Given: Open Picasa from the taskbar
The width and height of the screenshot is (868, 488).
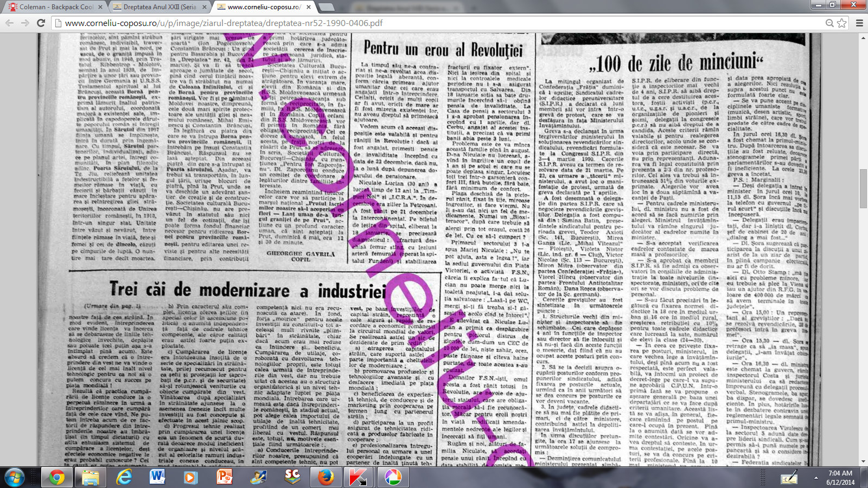Looking at the screenshot, I should [393, 477].
